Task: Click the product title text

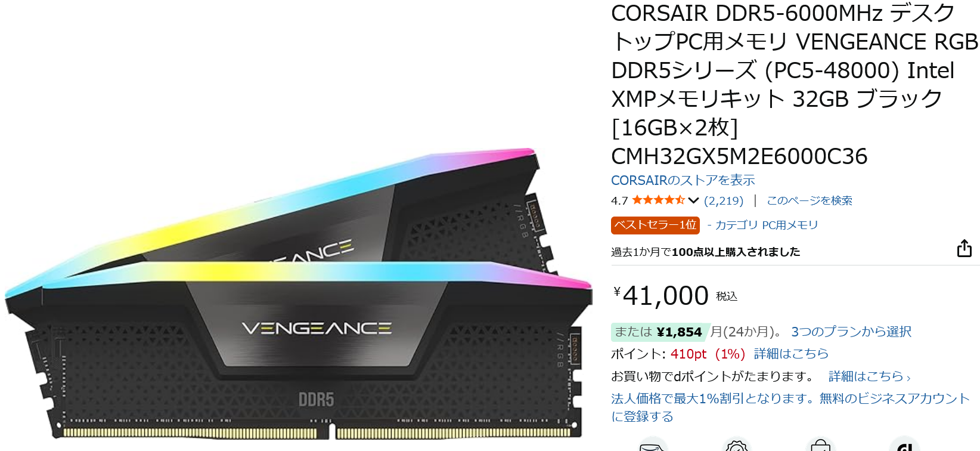Action: [x=794, y=85]
